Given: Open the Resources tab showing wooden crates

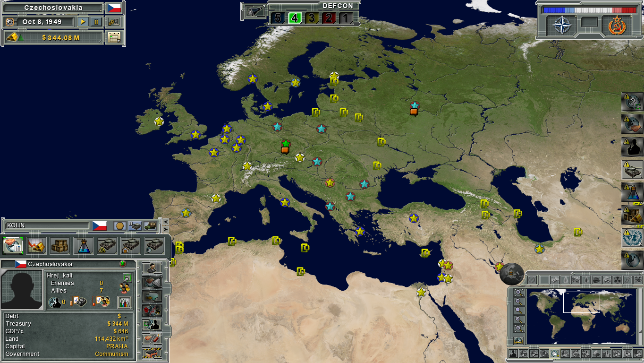Looking at the screenshot, I should (60, 245).
